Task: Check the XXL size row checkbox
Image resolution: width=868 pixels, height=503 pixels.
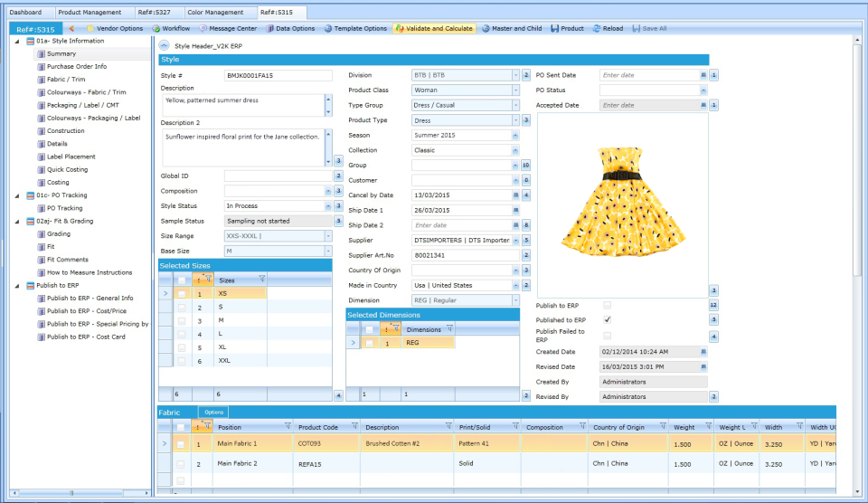Action: click(x=182, y=361)
